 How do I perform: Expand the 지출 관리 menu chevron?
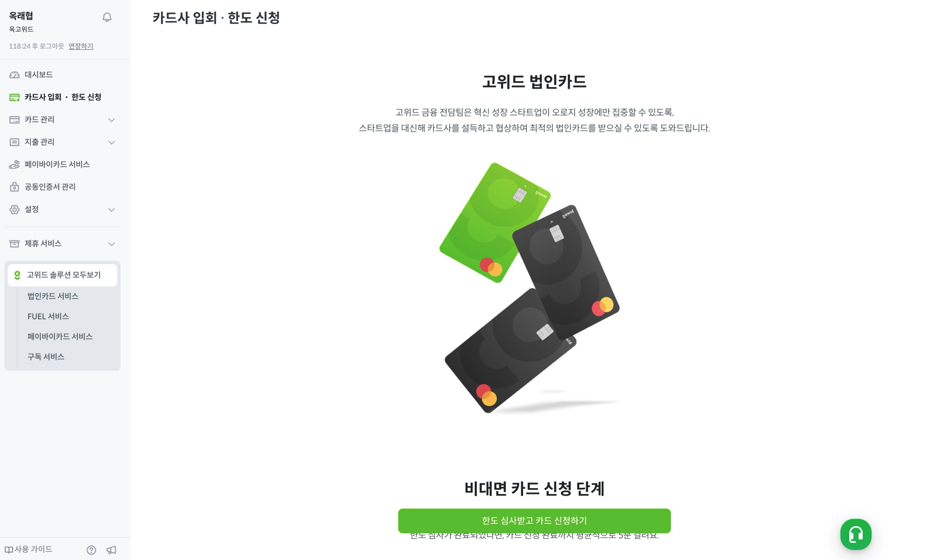(x=112, y=143)
